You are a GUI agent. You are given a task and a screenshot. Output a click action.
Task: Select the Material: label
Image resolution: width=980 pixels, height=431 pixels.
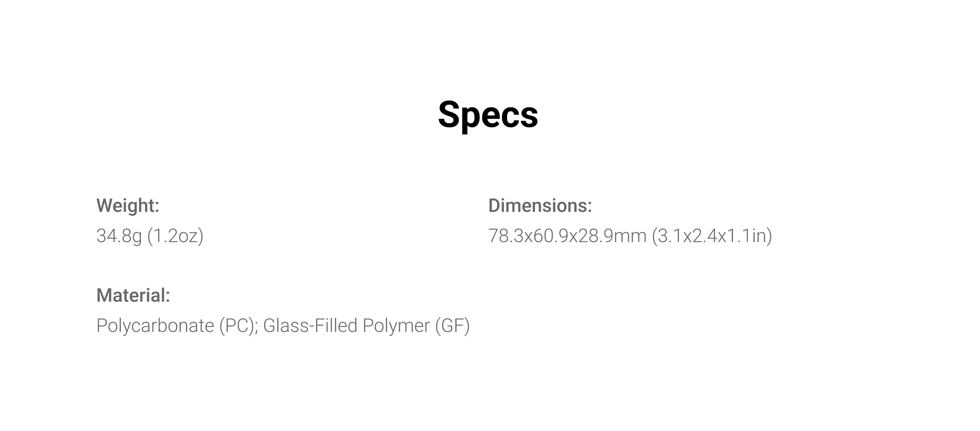[133, 295]
